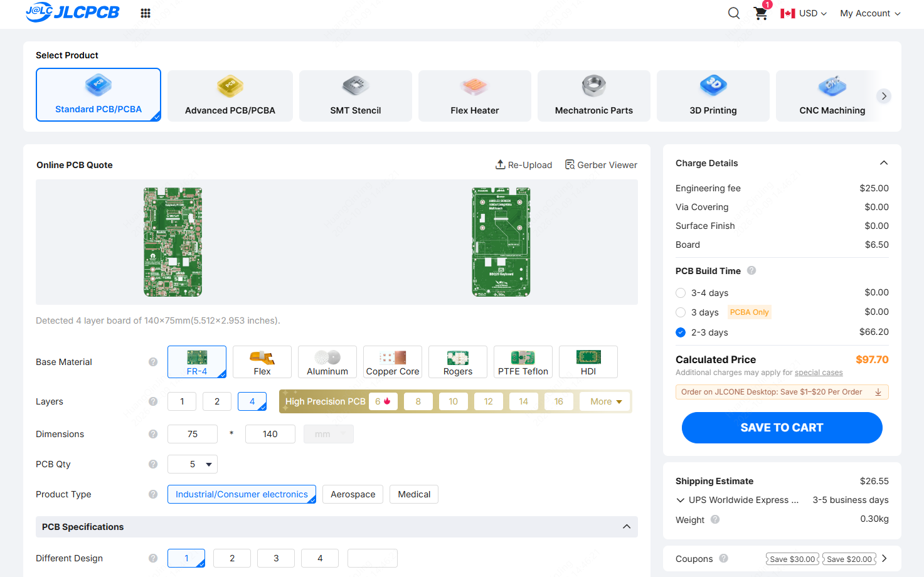924x577 pixels.
Task: Click help icon next to Different Design
Action: [153, 558]
